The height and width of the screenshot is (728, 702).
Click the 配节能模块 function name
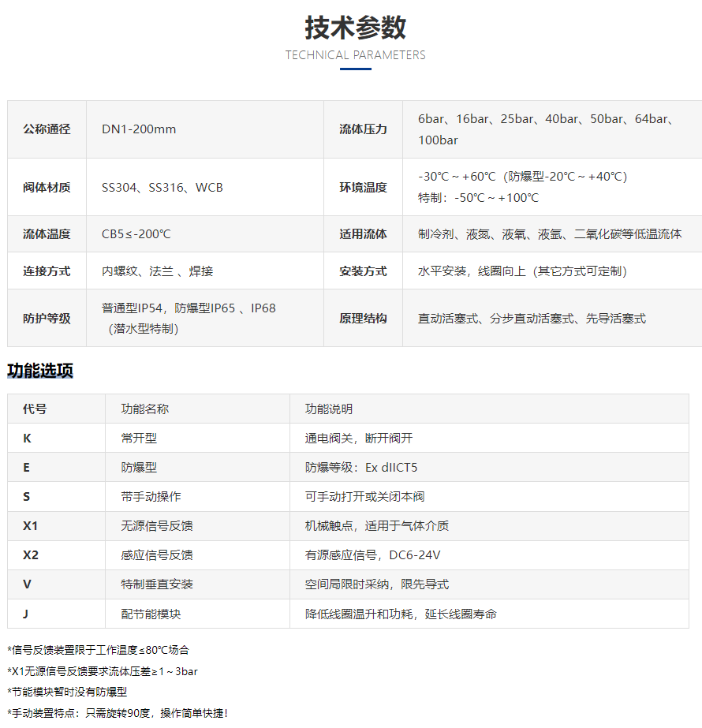[x=151, y=614]
